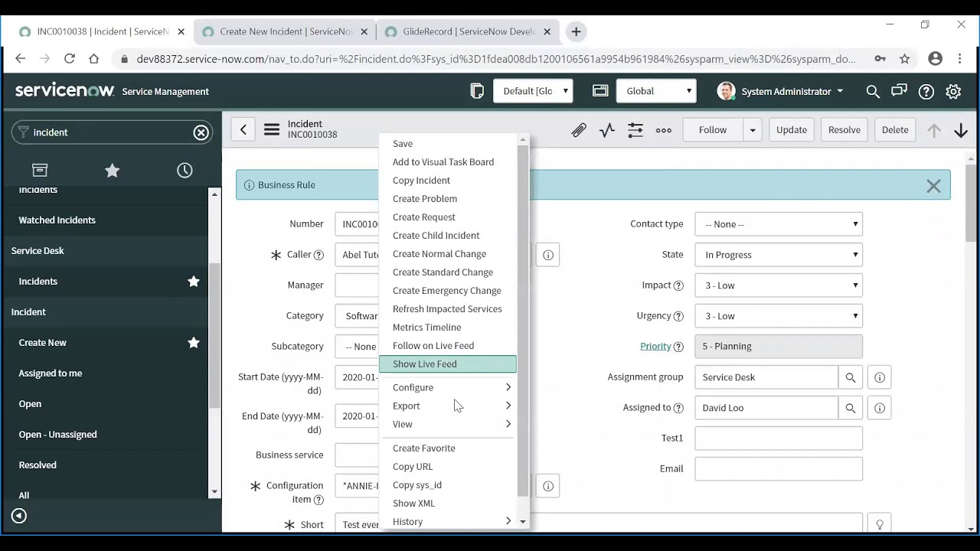Viewport: 980px width, 551px height.
Task: Expand the Export submenu
Action: click(x=450, y=406)
